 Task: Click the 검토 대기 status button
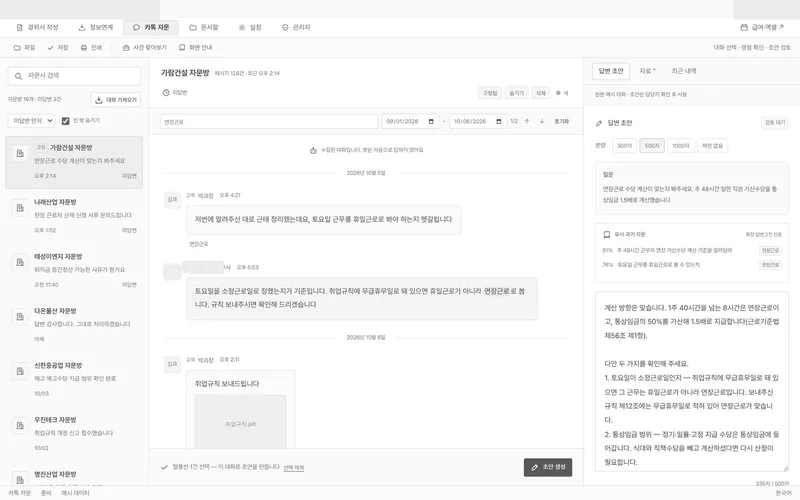pyautogui.click(x=775, y=122)
